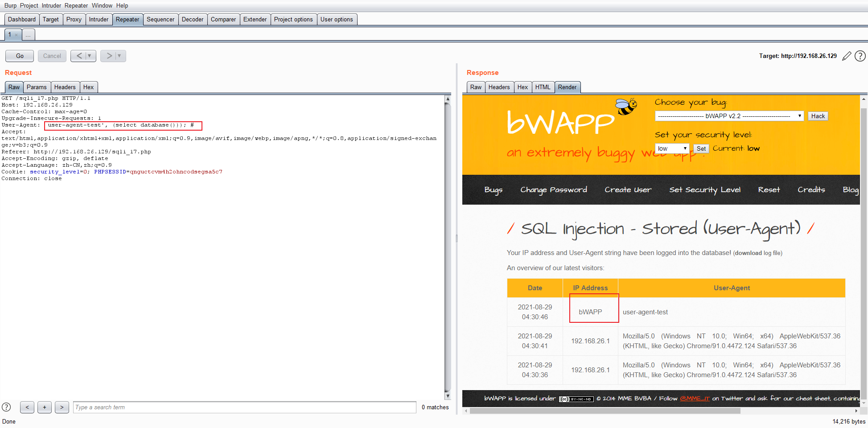Click the response horizontal scroll-left arrow
The height and width of the screenshot is (428, 868).
pos(466,411)
